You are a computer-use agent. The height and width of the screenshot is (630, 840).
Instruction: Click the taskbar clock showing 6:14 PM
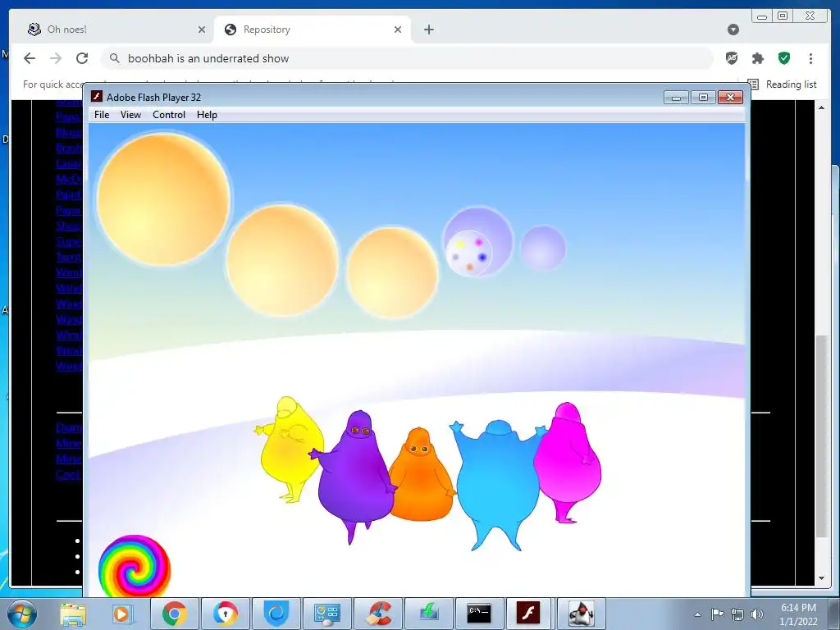click(x=798, y=614)
